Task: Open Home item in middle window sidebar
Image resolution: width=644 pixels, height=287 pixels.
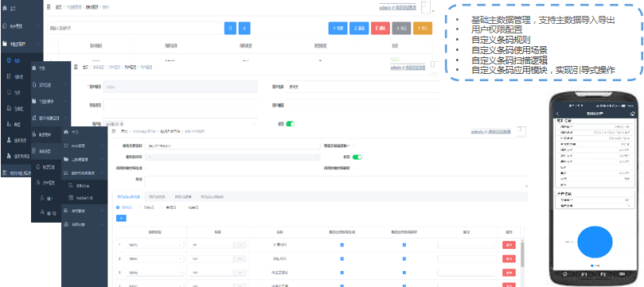Action: tap(51, 68)
